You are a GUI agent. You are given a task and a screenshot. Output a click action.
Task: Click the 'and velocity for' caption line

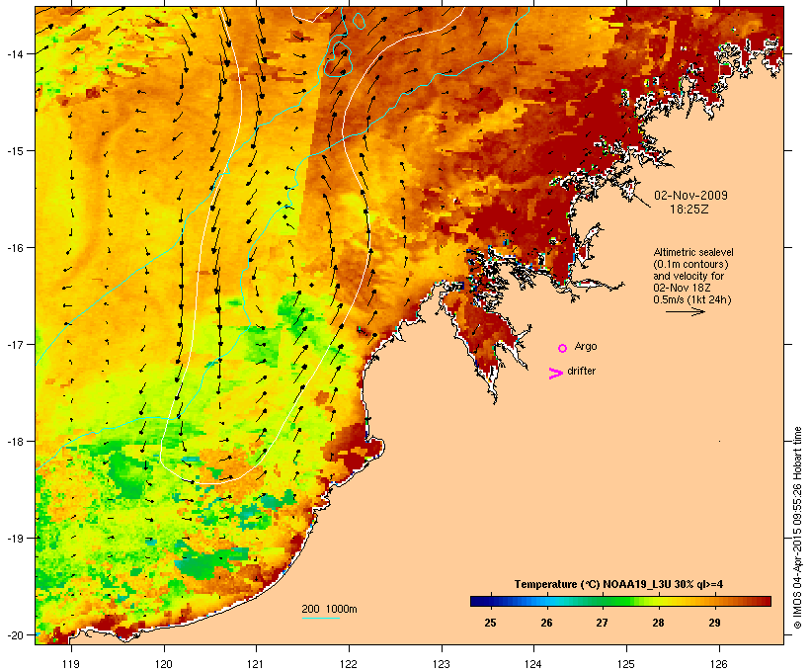click(688, 276)
